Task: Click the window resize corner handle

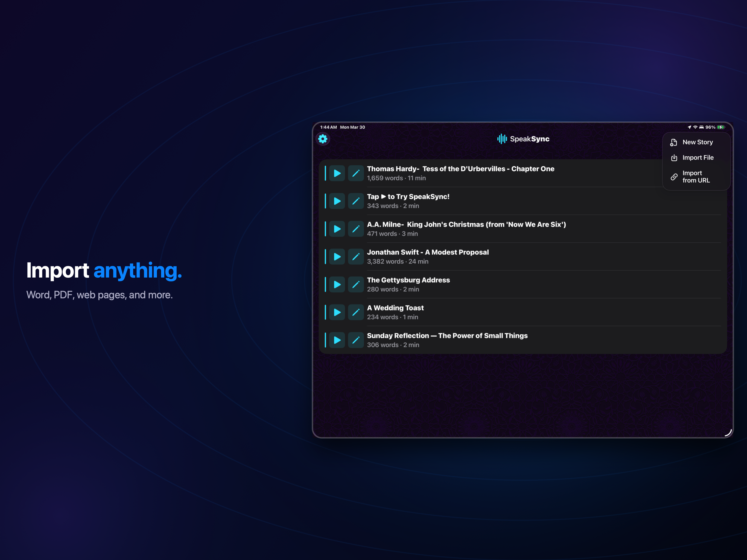Action: (728, 433)
